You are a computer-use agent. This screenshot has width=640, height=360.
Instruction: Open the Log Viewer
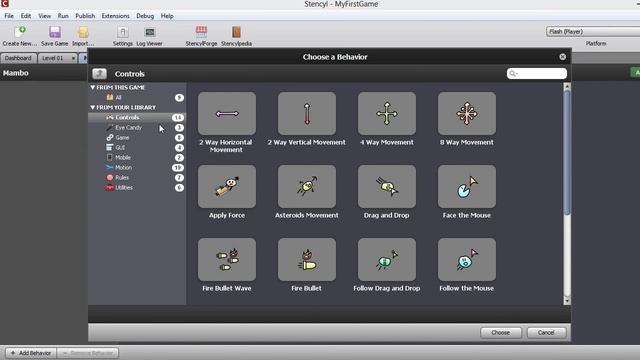[x=149, y=36]
